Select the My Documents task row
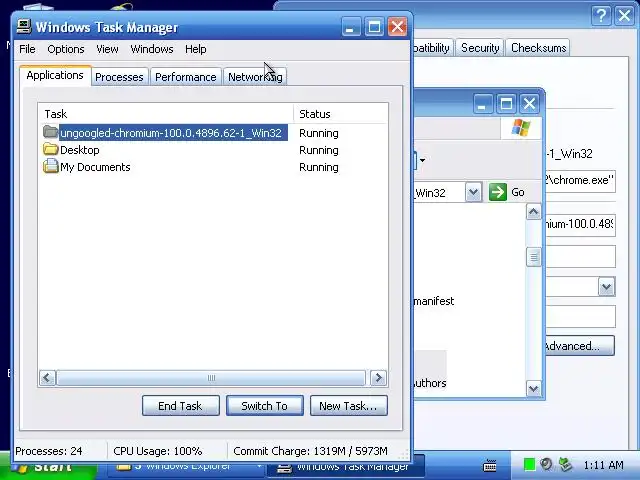This screenshot has height=480, width=640. pos(213,167)
